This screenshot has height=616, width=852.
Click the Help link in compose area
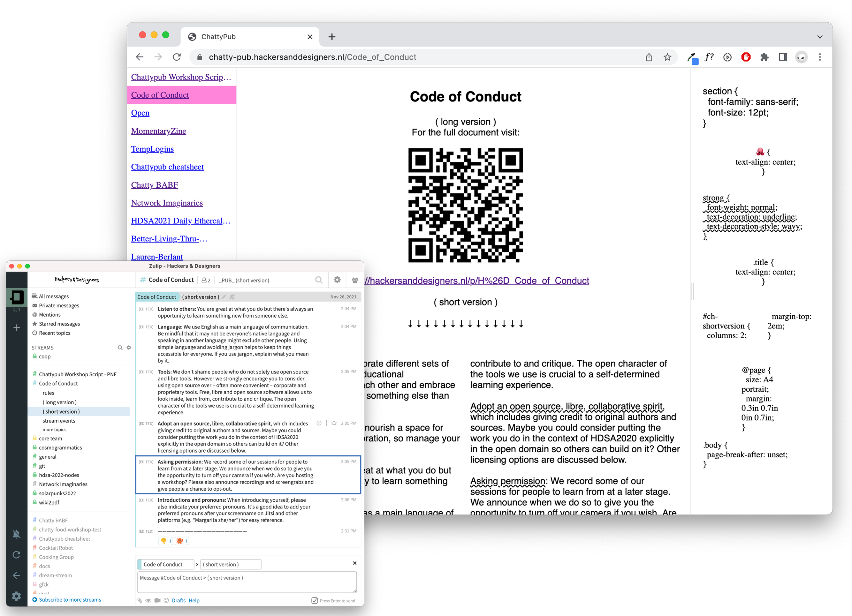tap(194, 600)
